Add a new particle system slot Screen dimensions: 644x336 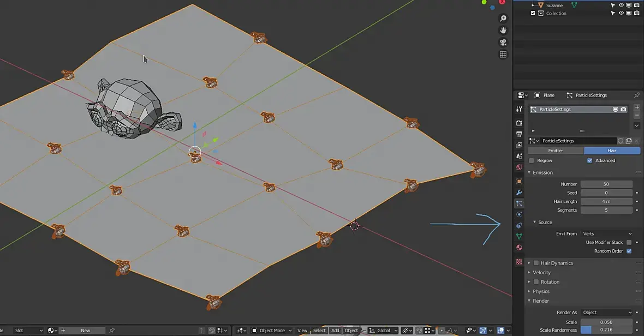(636, 107)
